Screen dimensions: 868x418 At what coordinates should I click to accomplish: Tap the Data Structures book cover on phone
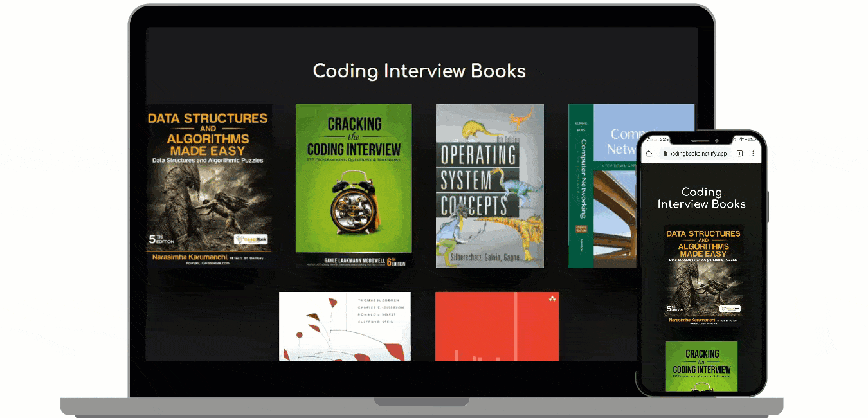click(x=701, y=275)
